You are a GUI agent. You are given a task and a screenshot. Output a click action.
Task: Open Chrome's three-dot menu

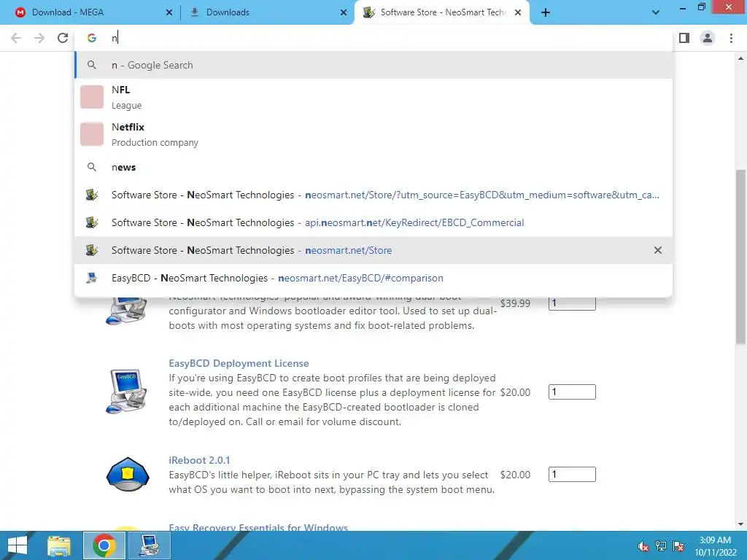point(731,38)
